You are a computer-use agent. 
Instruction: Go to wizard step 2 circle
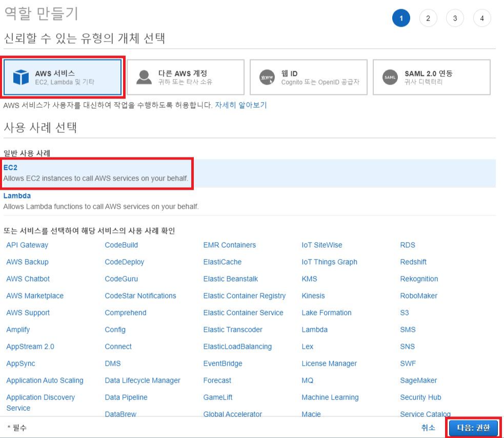click(428, 18)
